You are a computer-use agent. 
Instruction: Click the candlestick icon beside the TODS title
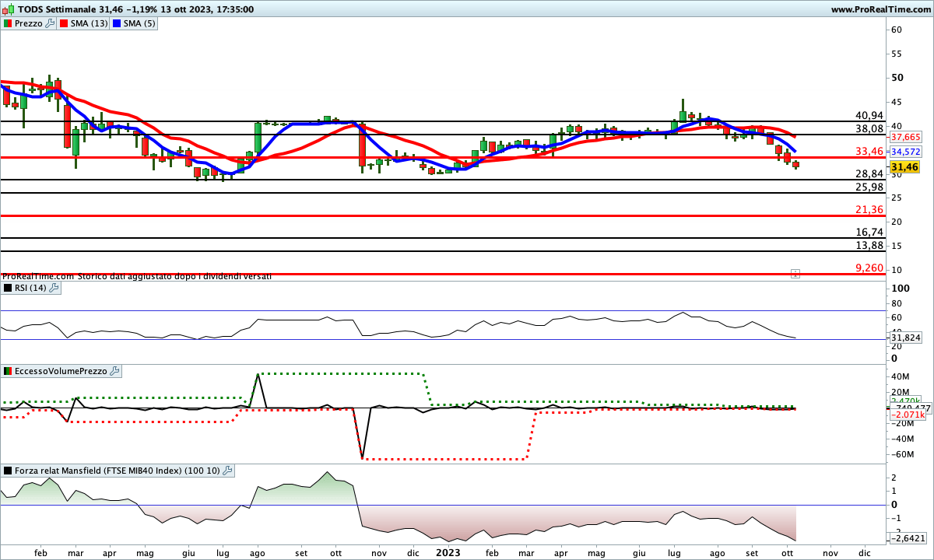click(x=7, y=9)
